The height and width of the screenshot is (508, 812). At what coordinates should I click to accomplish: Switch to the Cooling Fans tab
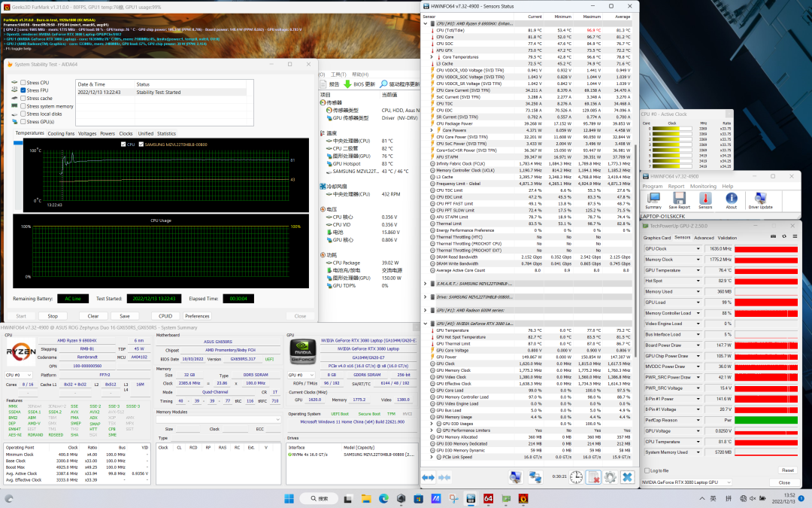tap(61, 133)
